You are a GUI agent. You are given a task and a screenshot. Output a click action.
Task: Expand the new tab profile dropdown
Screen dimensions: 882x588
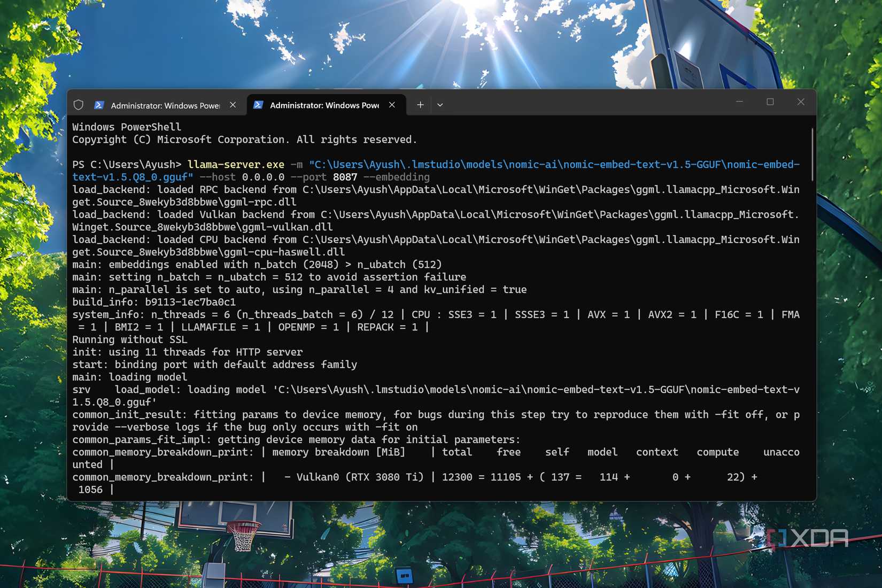[x=440, y=105]
